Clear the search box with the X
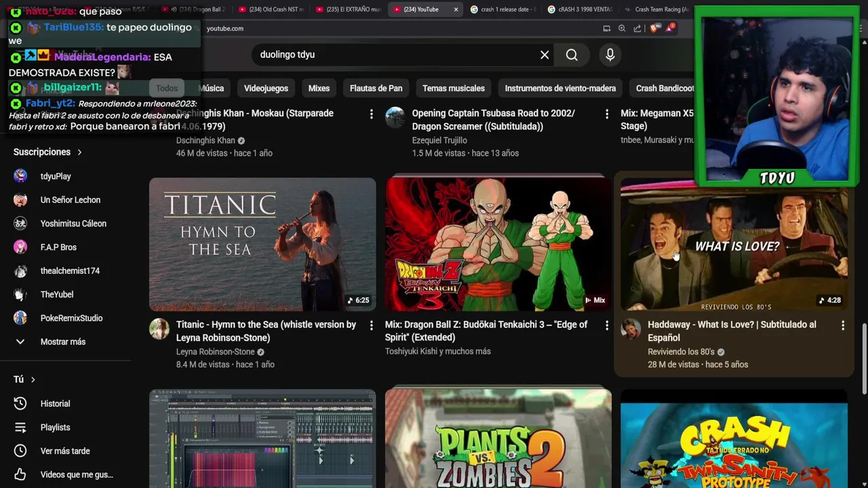Image resolution: width=868 pixels, height=488 pixels. click(545, 55)
